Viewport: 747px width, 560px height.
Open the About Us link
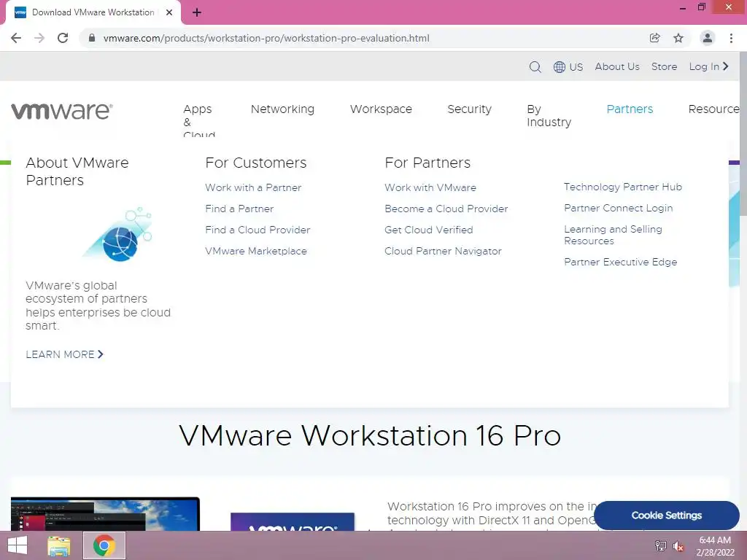617,66
